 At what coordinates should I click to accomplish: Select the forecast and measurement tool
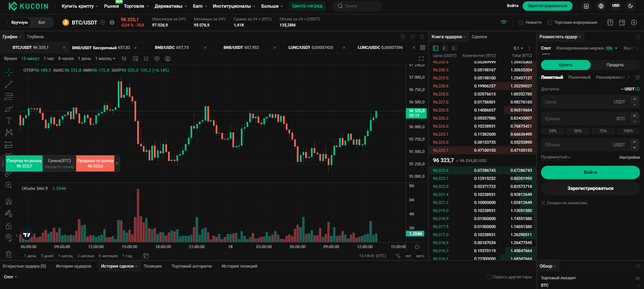point(9,145)
